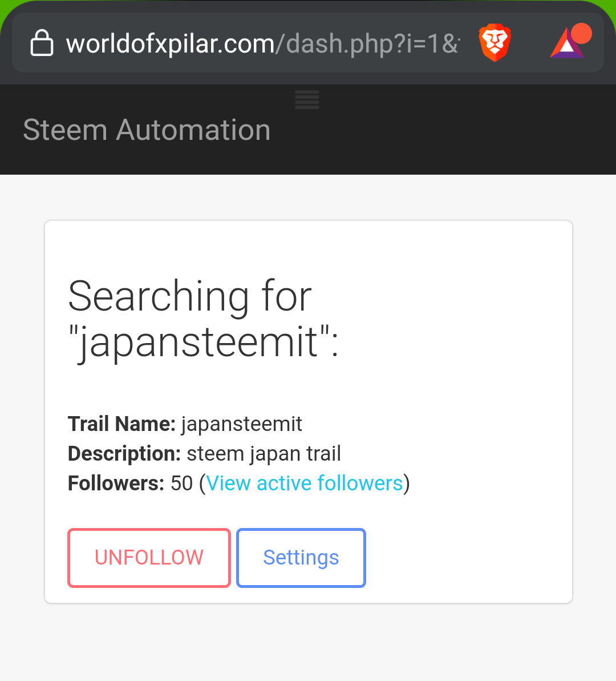Image resolution: width=616 pixels, height=681 pixels.
Task: Select the Description label text
Action: tap(124, 454)
